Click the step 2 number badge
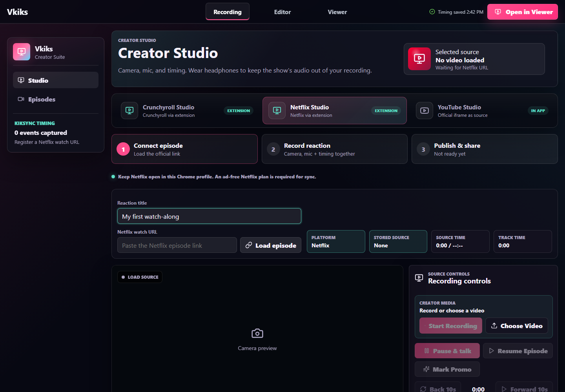Image resolution: width=565 pixels, height=392 pixels. (273, 149)
